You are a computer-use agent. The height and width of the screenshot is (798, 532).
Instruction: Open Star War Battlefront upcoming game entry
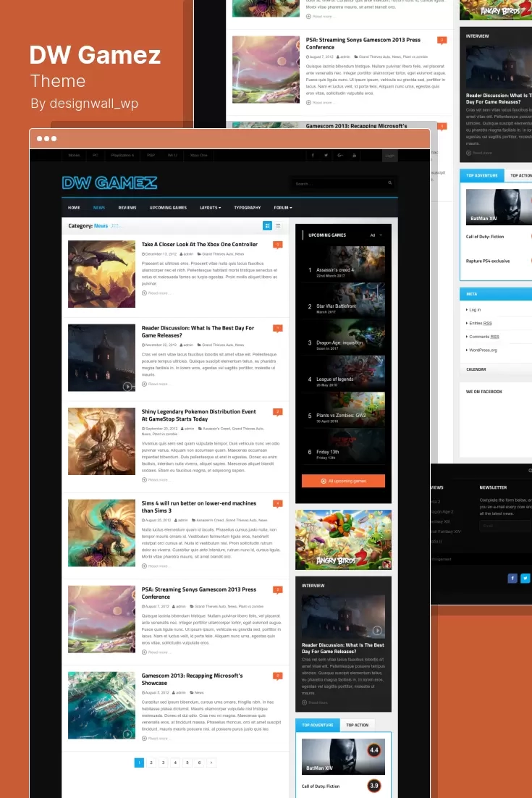[343, 301]
